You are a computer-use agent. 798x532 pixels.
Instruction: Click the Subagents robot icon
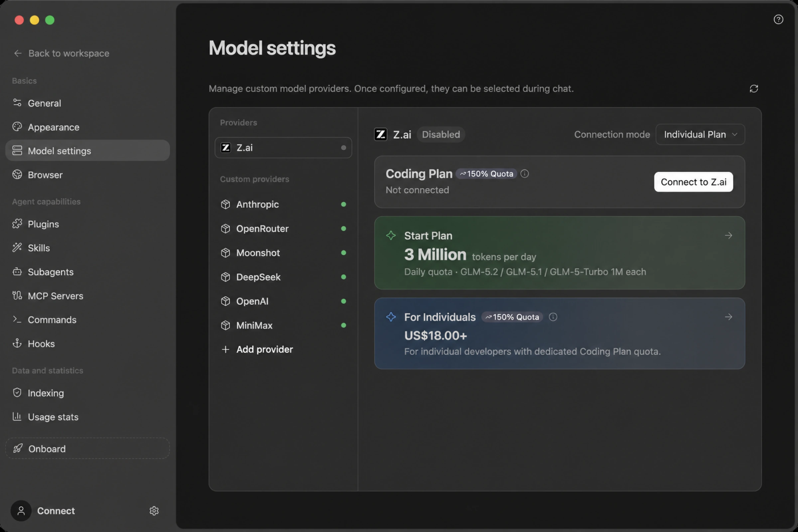click(x=17, y=272)
